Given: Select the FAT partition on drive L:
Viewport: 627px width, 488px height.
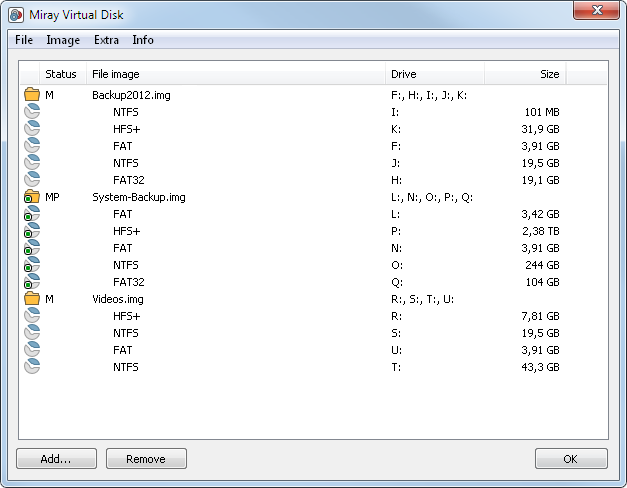Looking at the screenshot, I should click(x=313, y=214).
